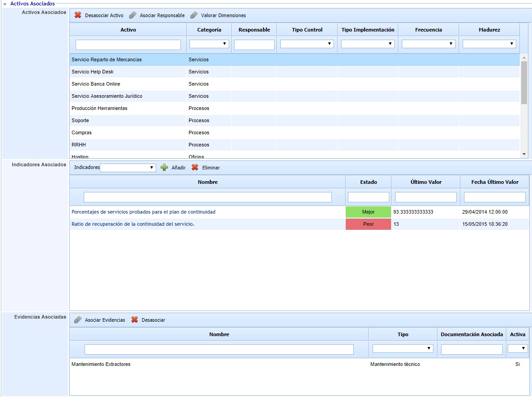Click the Asociar Responsable paperclip icon
532x397 pixels.
pyautogui.click(x=132, y=15)
